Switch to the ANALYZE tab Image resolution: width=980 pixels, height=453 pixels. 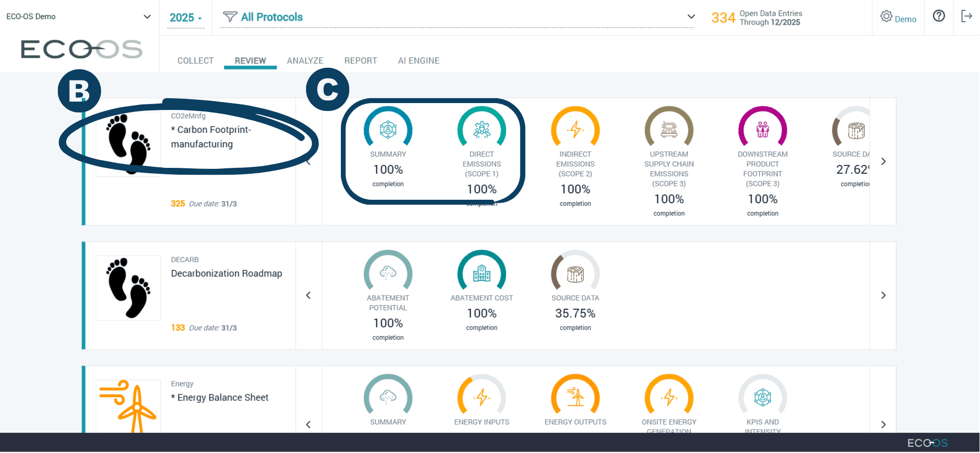point(305,61)
